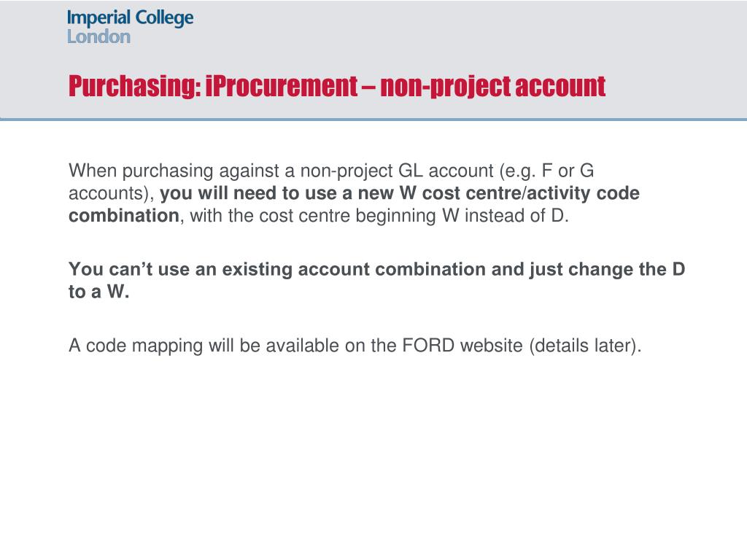The width and height of the screenshot is (747, 560).
Task: Click the word 'website' in last line
Action: tap(492, 345)
